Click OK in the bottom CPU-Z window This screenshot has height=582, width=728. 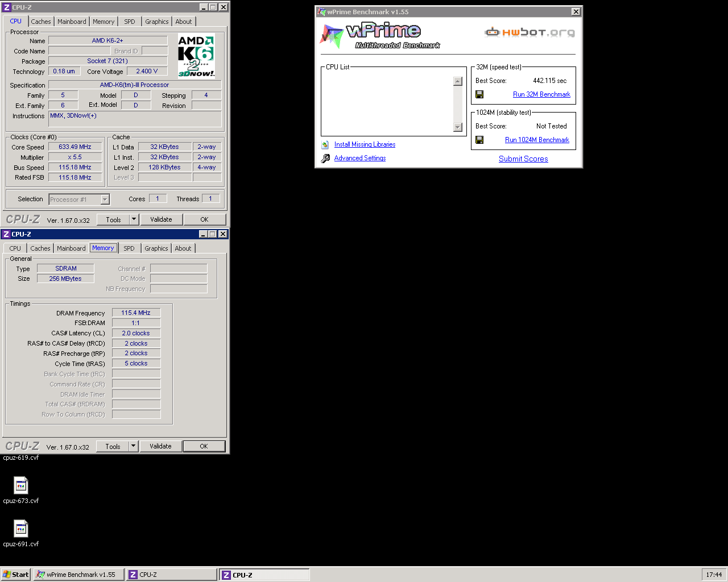(204, 446)
